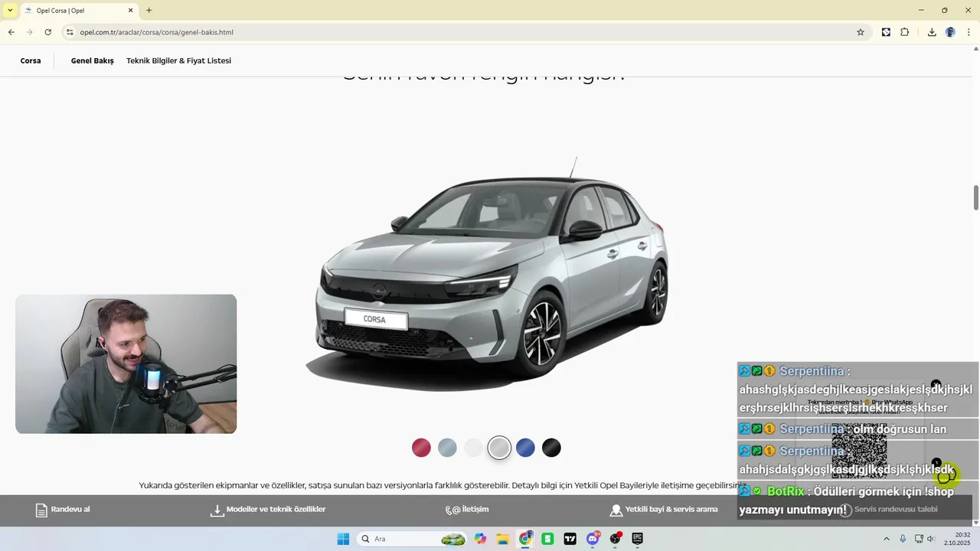Open the Windows Start menu
This screenshot has height=551, width=980.
tap(343, 539)
